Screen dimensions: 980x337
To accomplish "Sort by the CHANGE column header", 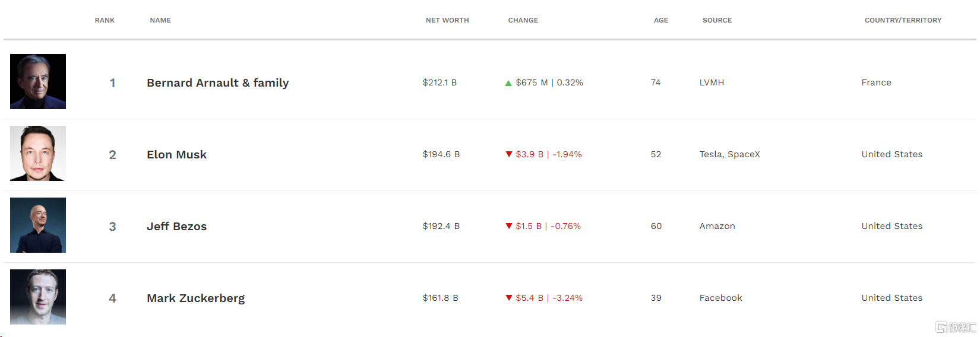I will pyautogui.click(x=523, y=20).
